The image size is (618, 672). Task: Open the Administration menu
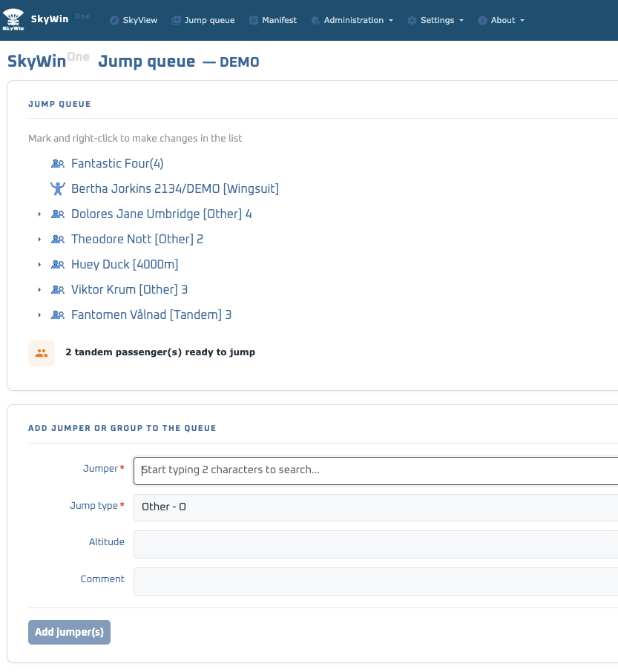pos(352,21)
